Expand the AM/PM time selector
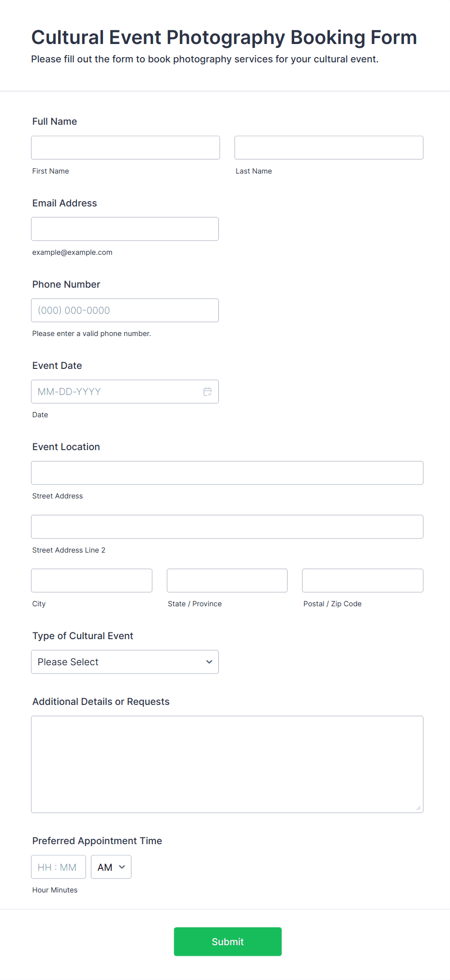Screen dimensions: 450x980 point(111,867)
